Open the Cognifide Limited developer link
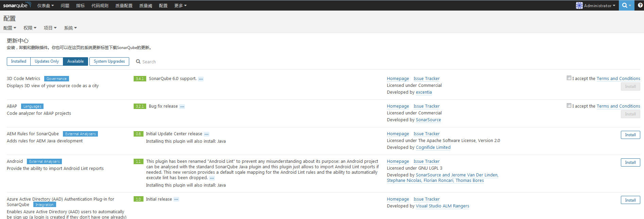This screenshot has height=219, width=644. [x=433, y=147]
